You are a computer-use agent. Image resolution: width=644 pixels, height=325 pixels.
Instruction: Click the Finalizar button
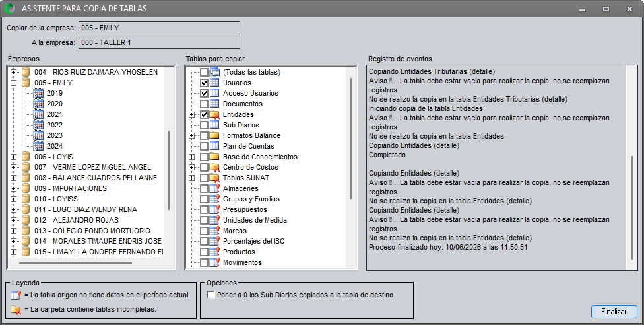point(614,312)
